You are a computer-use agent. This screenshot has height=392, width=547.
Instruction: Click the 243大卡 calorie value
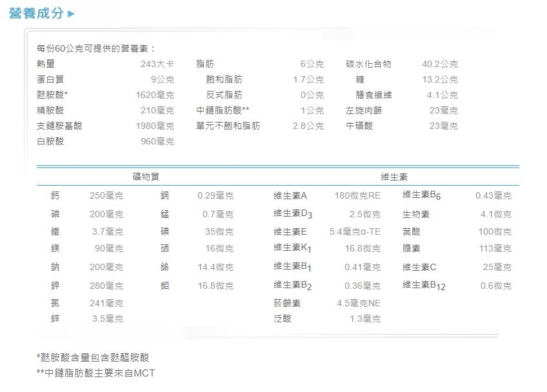coord(157,64)
